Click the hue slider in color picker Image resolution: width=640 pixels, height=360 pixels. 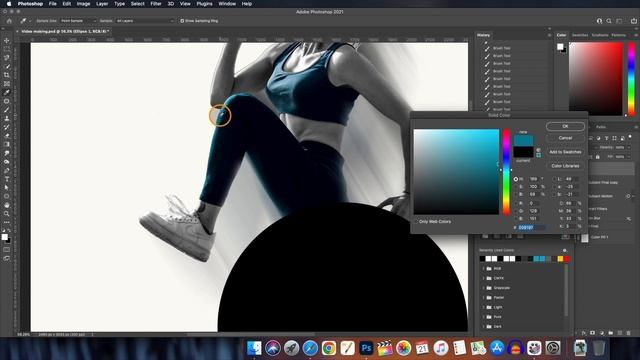pyautogui.click(x=507, y=172)
